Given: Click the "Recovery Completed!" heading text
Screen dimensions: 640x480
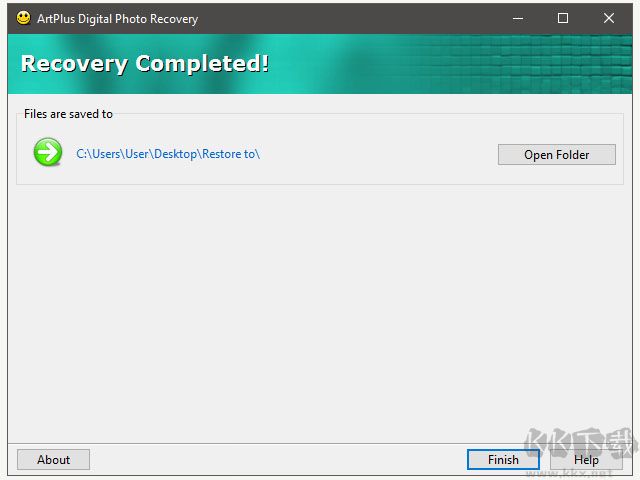Looking at the screenshot, I should [x=145, y=64].
